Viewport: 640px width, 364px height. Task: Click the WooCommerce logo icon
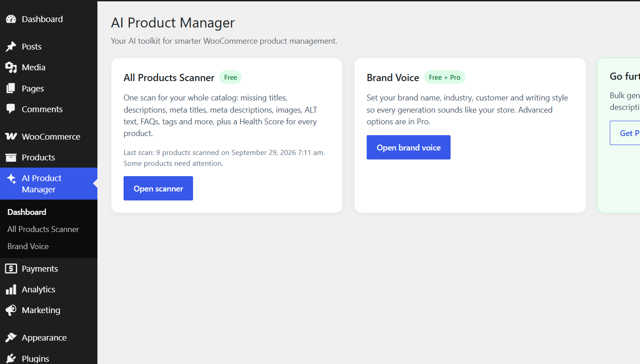point(11,137)
